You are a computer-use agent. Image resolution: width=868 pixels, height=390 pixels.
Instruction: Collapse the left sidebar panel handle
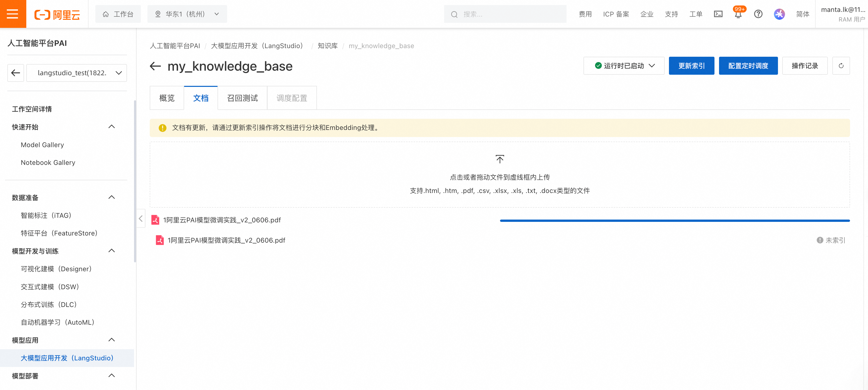141,219
